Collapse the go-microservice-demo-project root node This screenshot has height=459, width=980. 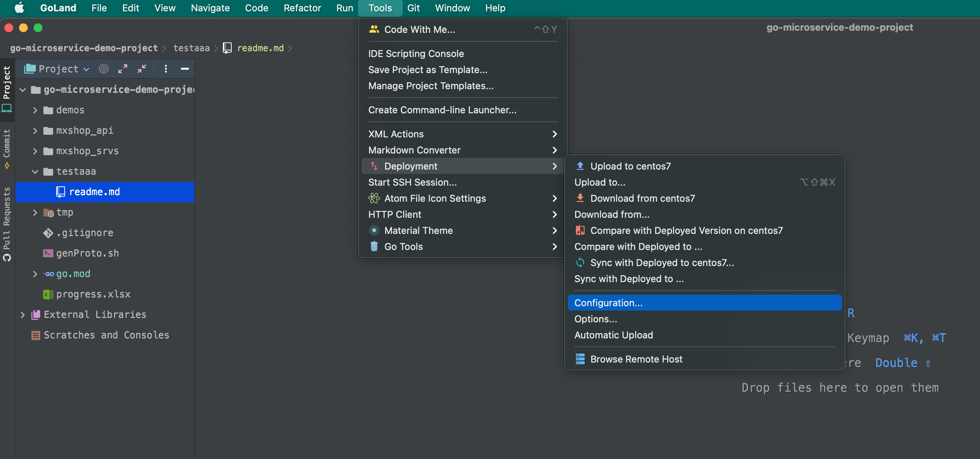pyautogui.click(x=22, y=90)
